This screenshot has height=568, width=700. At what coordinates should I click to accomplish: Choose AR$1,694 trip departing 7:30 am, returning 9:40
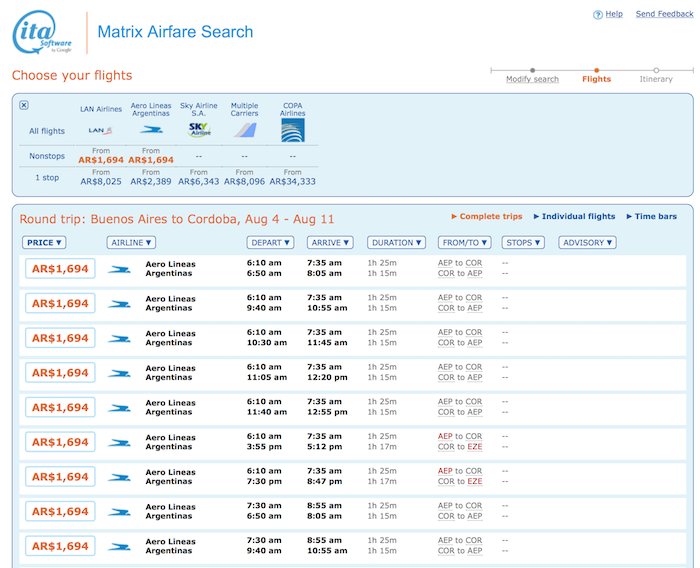pos(60,546)
